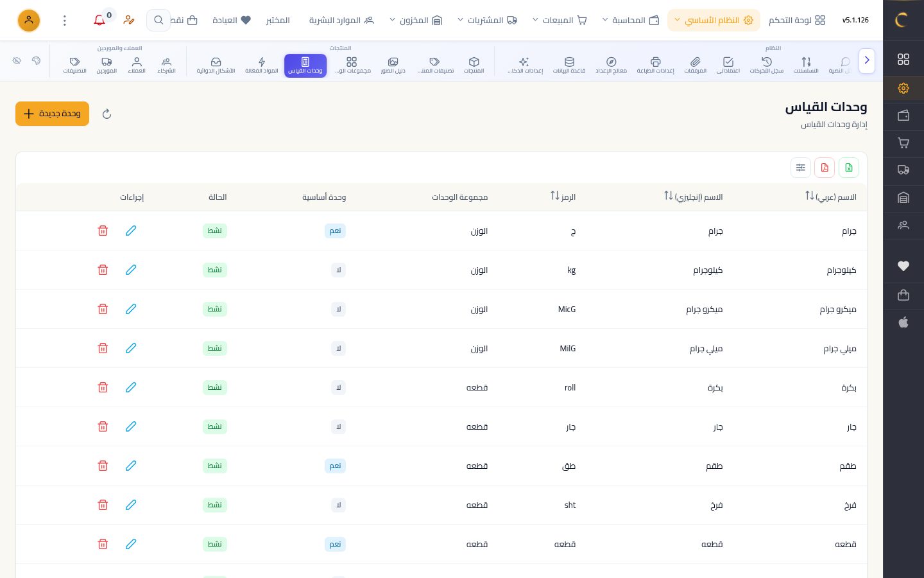
Task: Open معالج الإعداد compass icon
Action: click(x=611, y=66)
